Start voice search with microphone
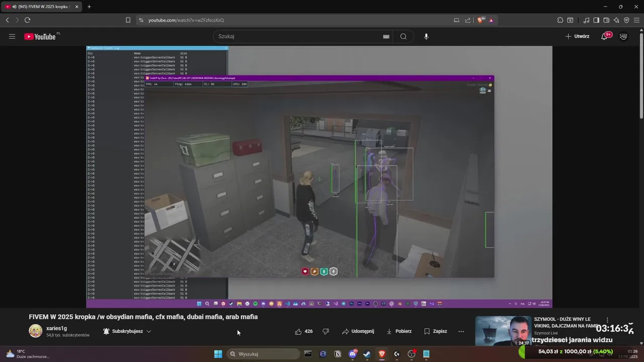 tap(426, 36)
